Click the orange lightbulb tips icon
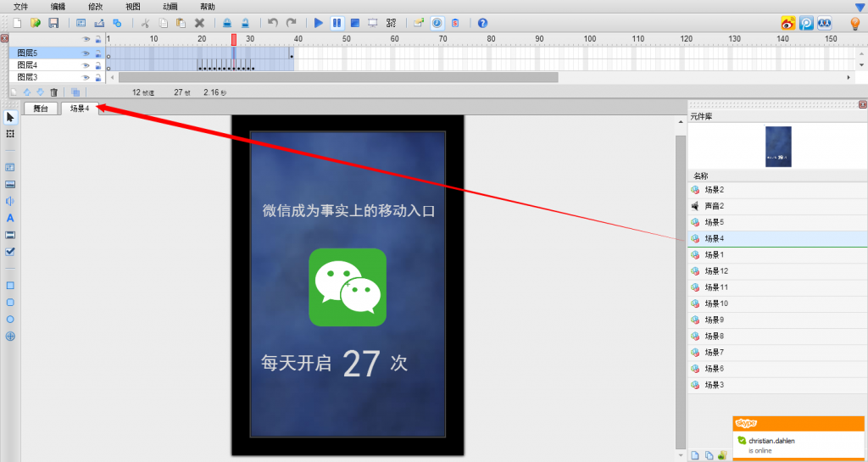Screen dimensions: 868x462 pyautogui.click(x=855, y=23)
